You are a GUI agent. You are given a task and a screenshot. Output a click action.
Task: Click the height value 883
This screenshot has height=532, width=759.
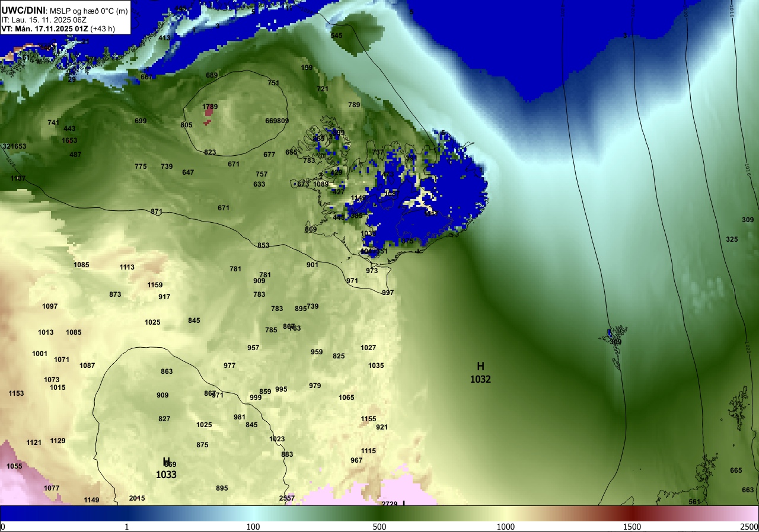pos(287,454)
